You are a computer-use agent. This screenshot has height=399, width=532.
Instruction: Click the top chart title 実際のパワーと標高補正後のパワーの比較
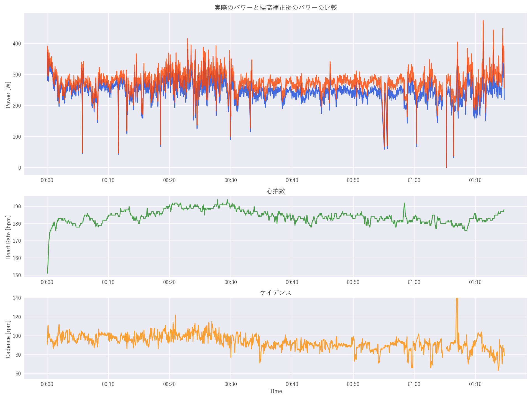276,7
